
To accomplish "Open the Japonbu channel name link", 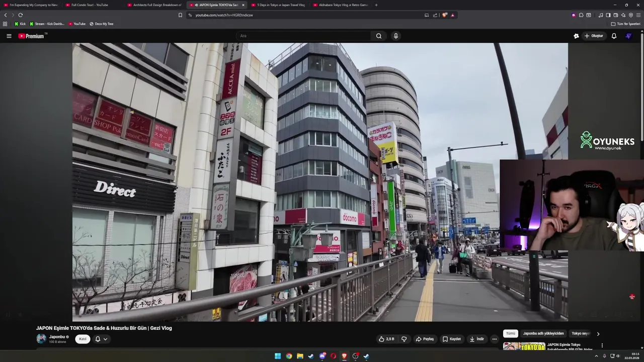I will (57, 337).
